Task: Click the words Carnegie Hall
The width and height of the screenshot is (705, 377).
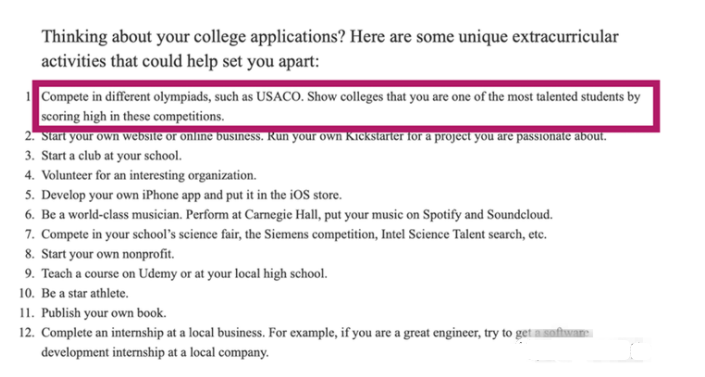Action: [282, 215]
